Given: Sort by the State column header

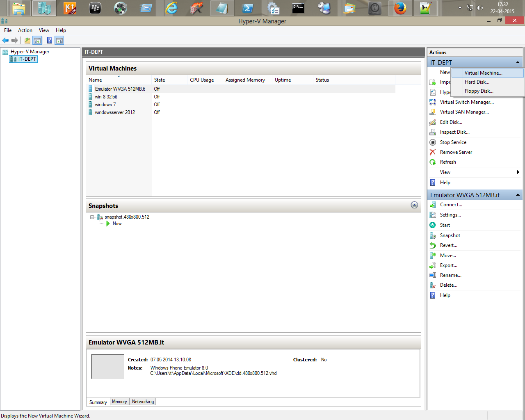Looking at the screenshot, I should click(x=169, y=80).
